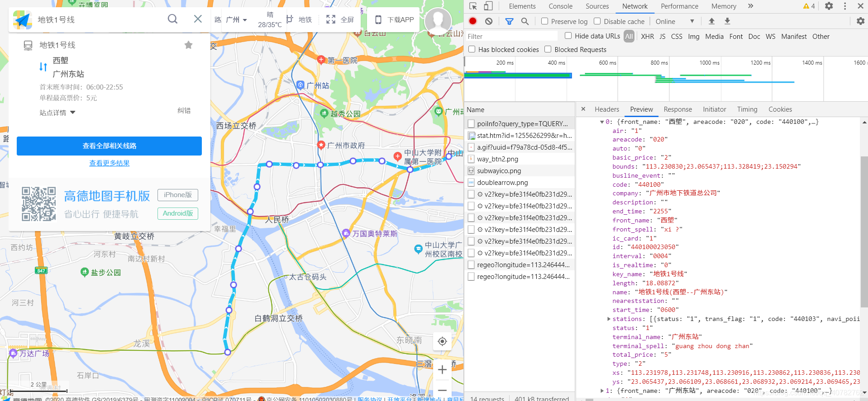Screen dimensions: 868x401
Task: Collapse the item 0 object in preview
Action: (x=602, y=122)
